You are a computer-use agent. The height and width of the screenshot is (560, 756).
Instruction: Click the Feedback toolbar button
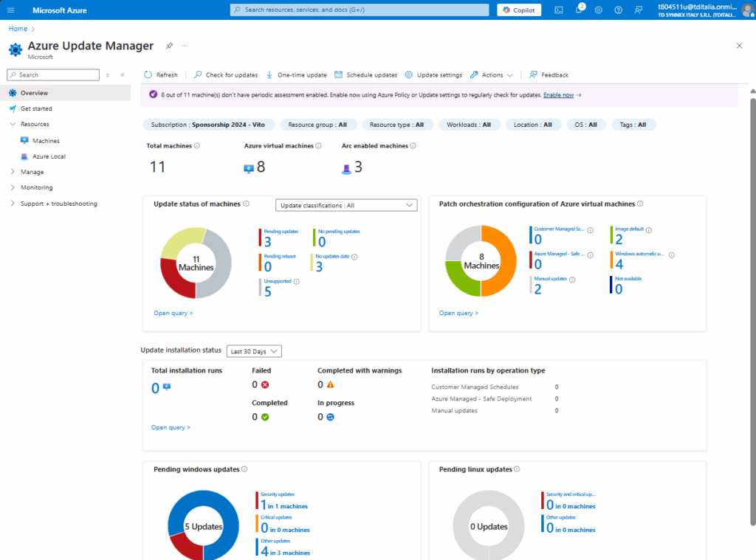549,75
